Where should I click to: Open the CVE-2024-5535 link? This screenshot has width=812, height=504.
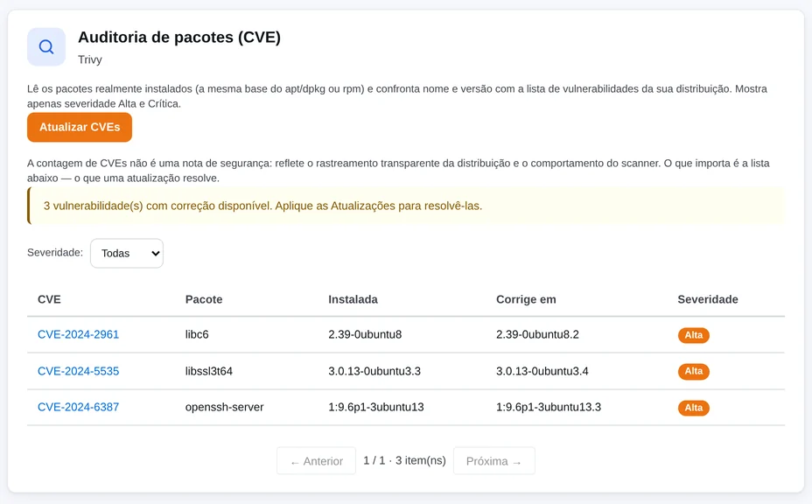point(78,371)
